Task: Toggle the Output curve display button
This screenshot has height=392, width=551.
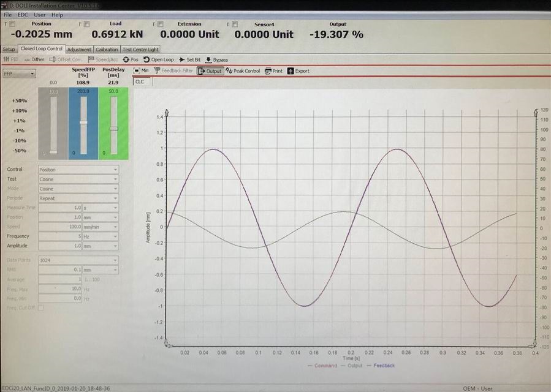Action: (x=210, y=71)
